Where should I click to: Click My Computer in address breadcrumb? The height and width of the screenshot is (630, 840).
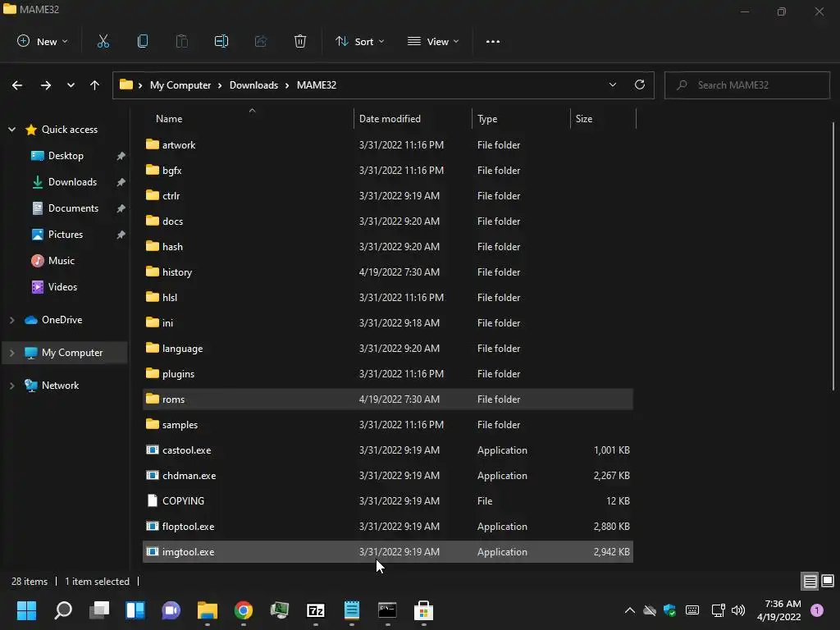point(180,85)
